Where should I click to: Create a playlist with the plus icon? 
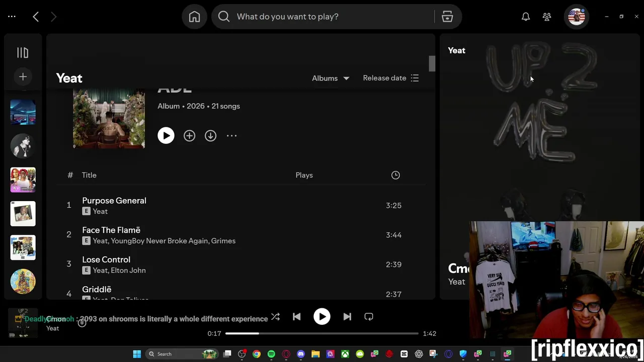pos(23,76)
